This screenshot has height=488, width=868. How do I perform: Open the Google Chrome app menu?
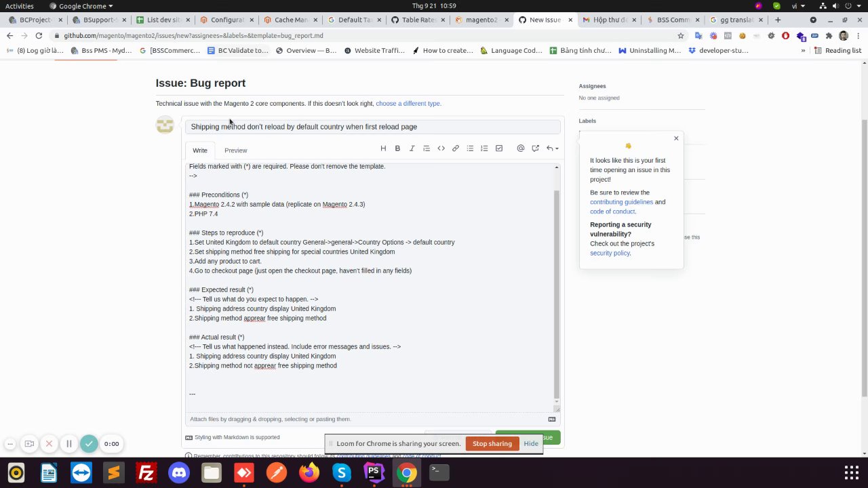click(82, 6)
